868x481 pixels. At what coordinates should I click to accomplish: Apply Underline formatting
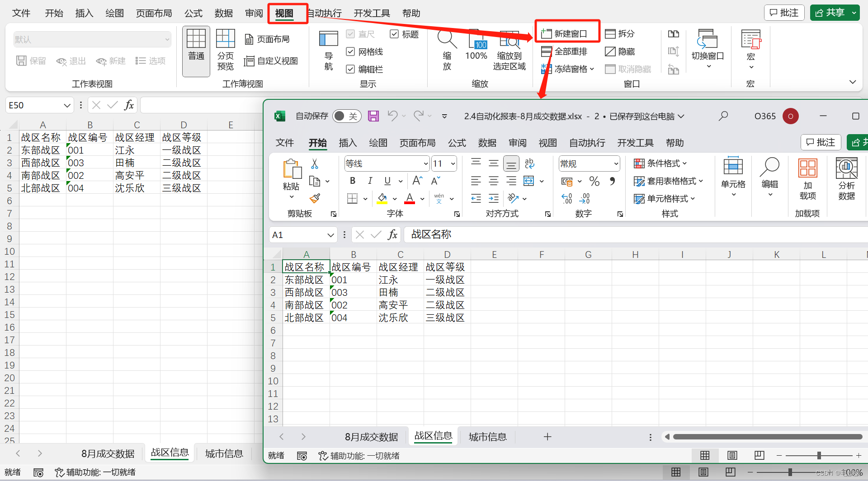point(387,181)
